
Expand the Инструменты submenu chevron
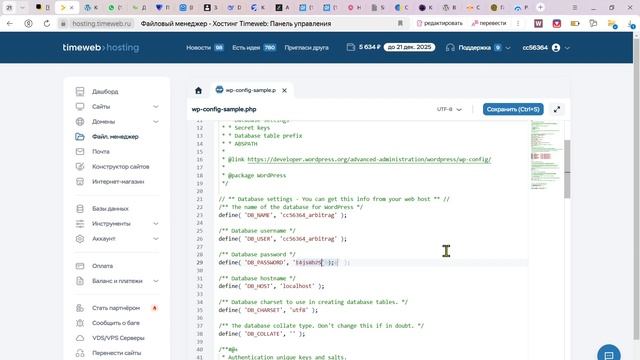click(156, 224)
